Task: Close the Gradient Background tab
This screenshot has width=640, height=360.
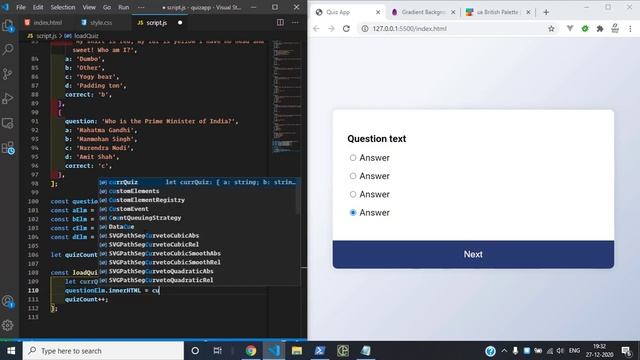Action: pos(453,12)
